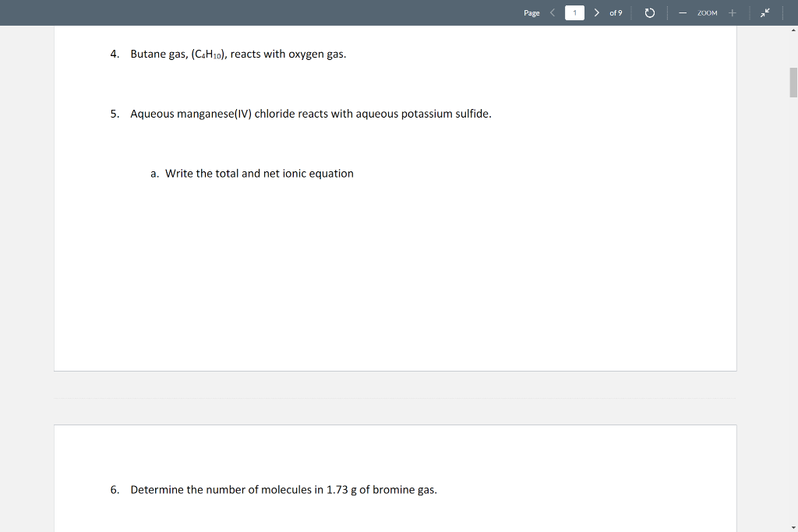Click the page number input field
Screen dimensions: 798x532
(574, 12)
